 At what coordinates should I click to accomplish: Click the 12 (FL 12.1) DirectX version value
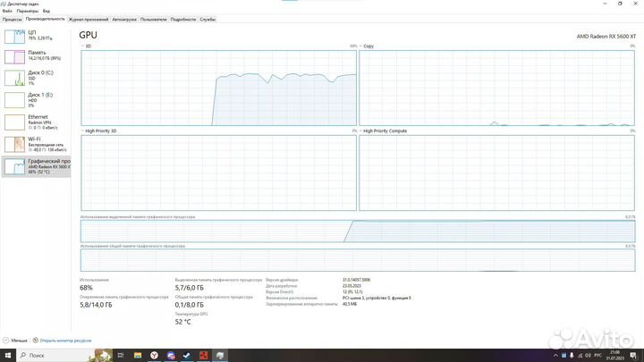[352, 291]
